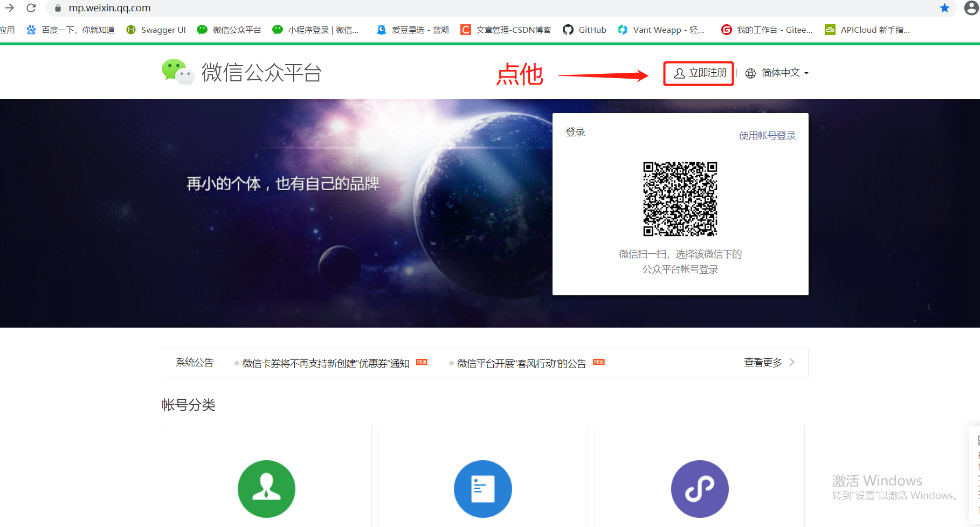Open the 微信公众平台 bookmark
Screen dimensions: 980x527
229,30
